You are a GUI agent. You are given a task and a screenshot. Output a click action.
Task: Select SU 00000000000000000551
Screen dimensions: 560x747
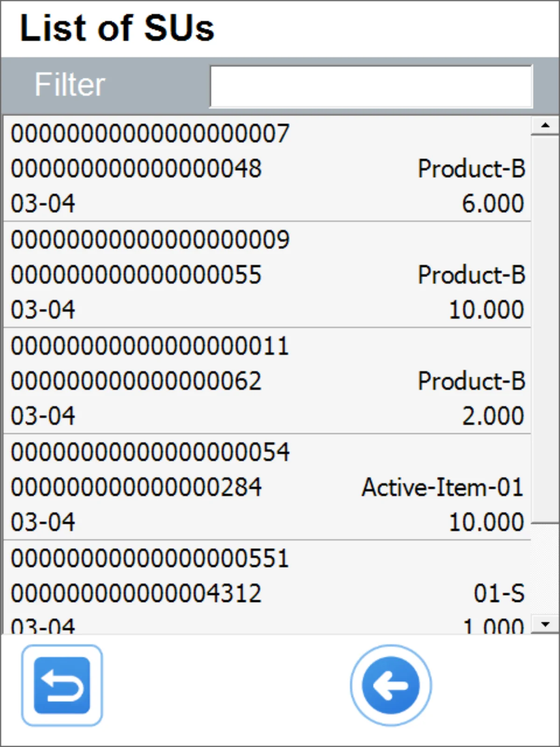tap(150, 558)
